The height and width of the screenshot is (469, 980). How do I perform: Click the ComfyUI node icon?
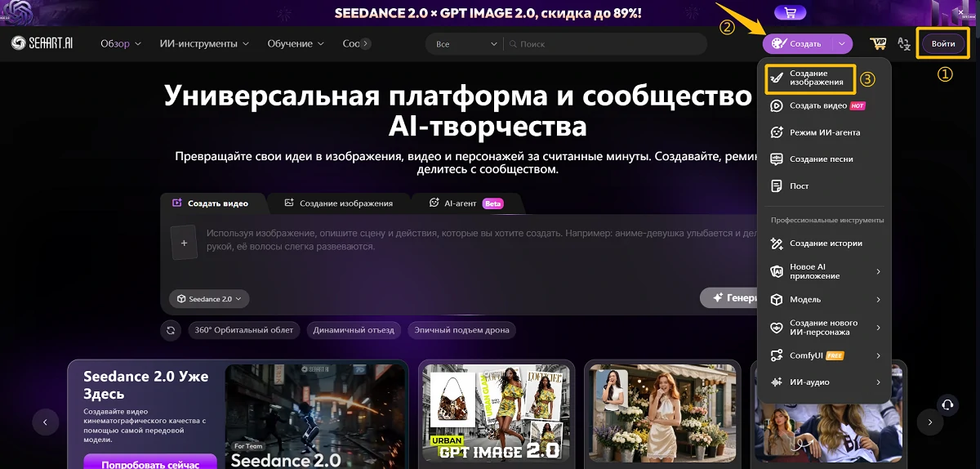pyautogui.click(x=777, y=355)
